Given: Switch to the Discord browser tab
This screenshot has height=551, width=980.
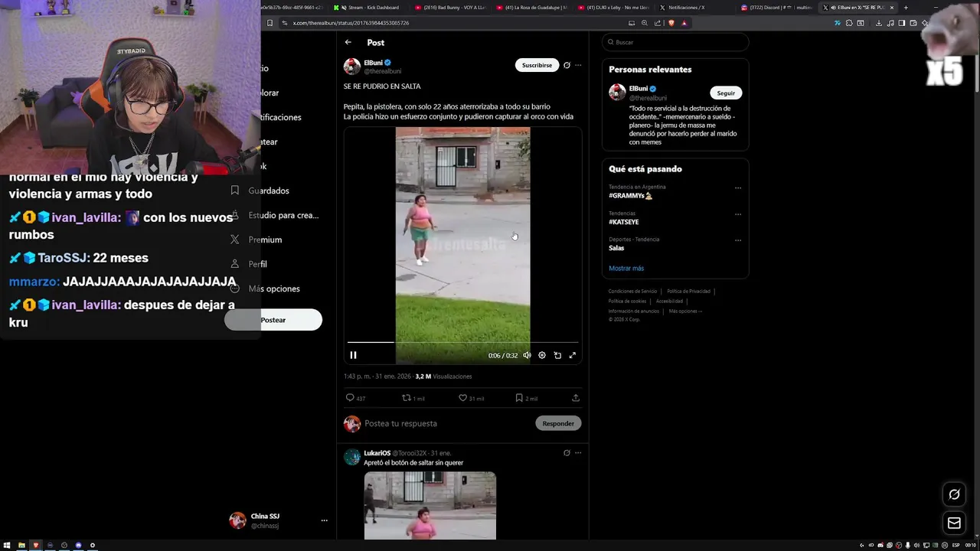Looking at the screenshot, I should click(776, 8).
